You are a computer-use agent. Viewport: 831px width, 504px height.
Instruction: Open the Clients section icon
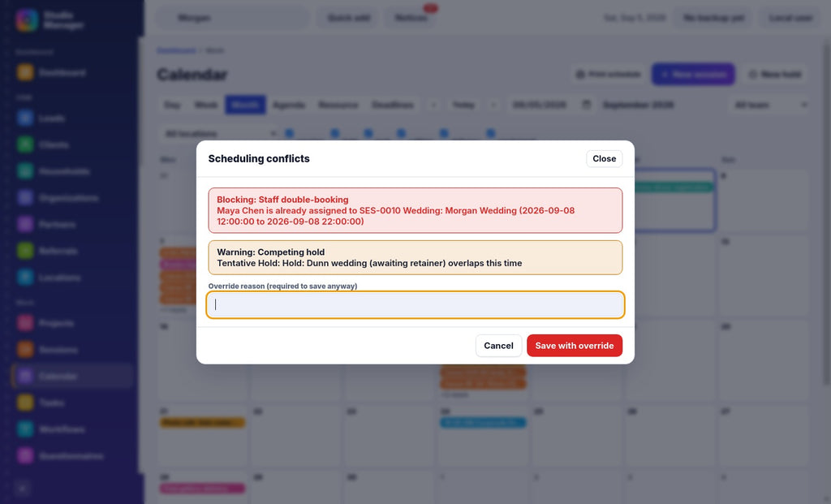[25, 144]
